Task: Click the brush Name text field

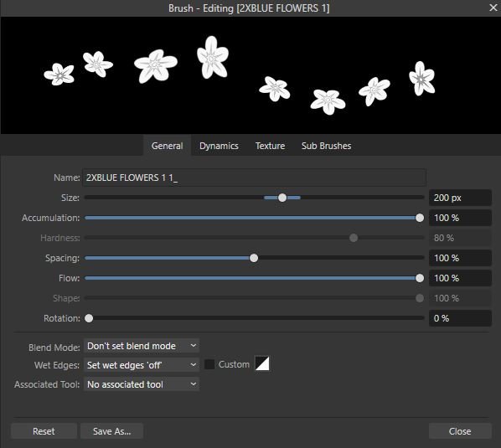Action: coord(254,178)
